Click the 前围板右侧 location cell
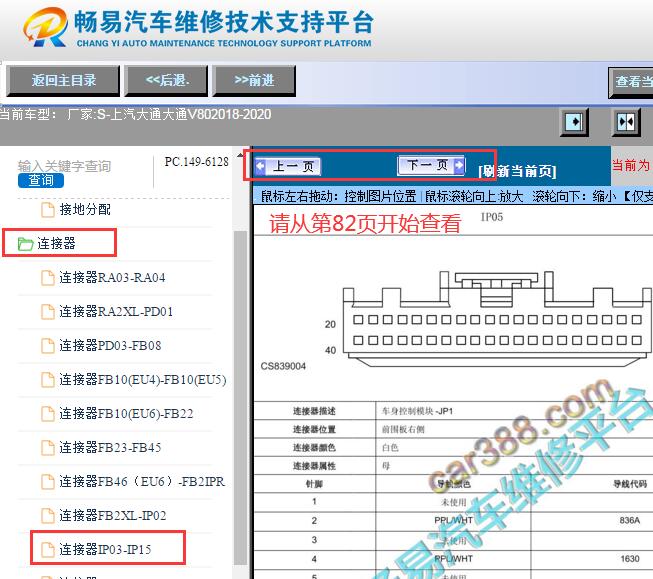The height and width of the screenshot is (579, 653). click(x=403, y=429)
